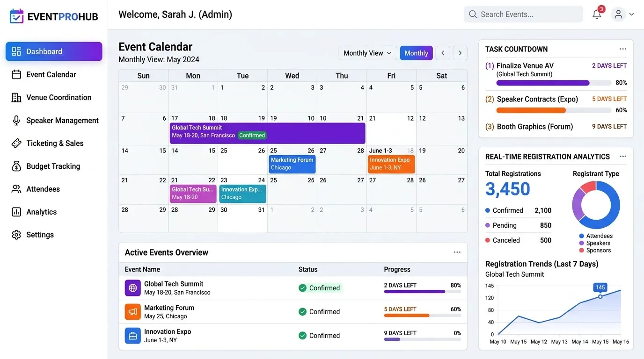Image resolution: width=644 pixels, height=359 pixels.
Task: Open the purple Global Tech Summit calendar event
Action: point(267,133)
